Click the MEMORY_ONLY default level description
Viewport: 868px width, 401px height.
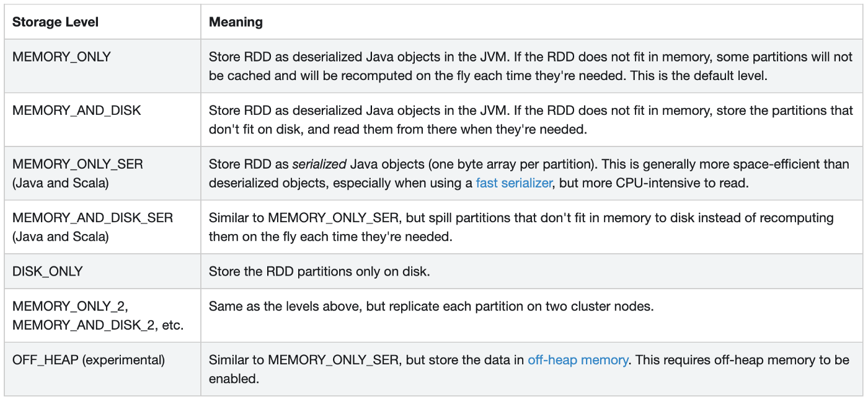(531, 66)
